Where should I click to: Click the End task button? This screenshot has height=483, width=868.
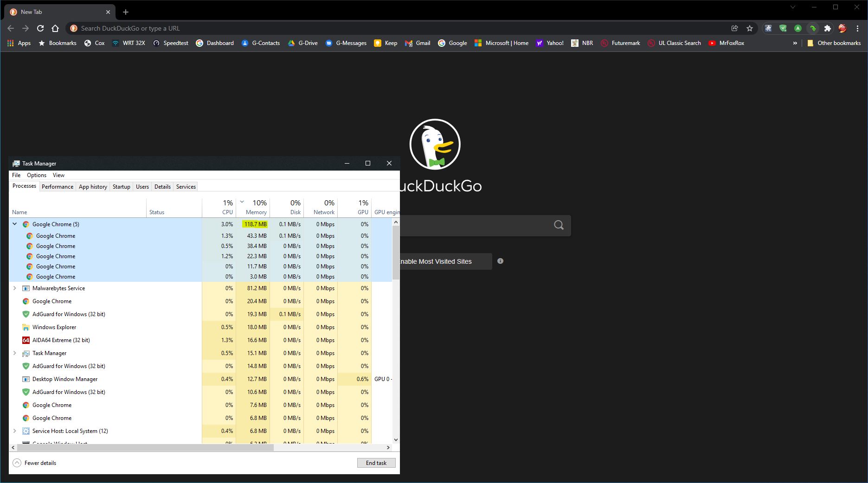click(x=376, y=463)
